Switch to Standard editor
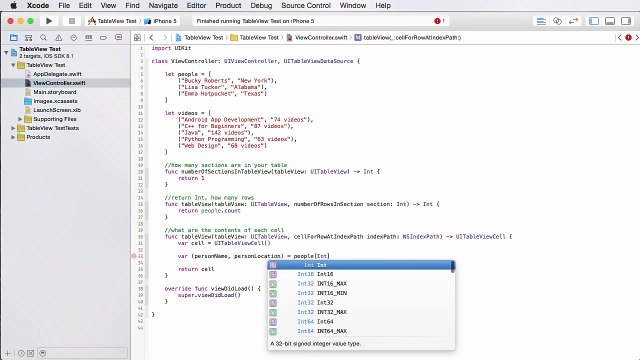The image size is (640, 360). pos(541,21)
